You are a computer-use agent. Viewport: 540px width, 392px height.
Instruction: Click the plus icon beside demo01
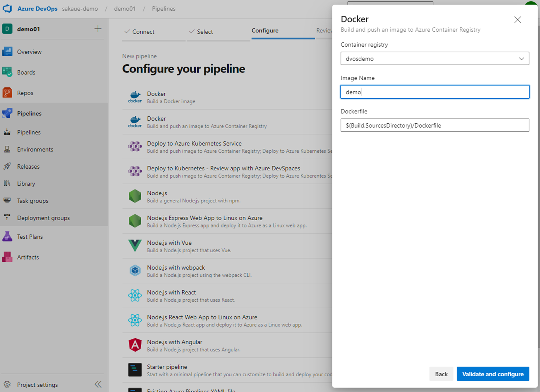pyautogui.click(x=98, y=29)
